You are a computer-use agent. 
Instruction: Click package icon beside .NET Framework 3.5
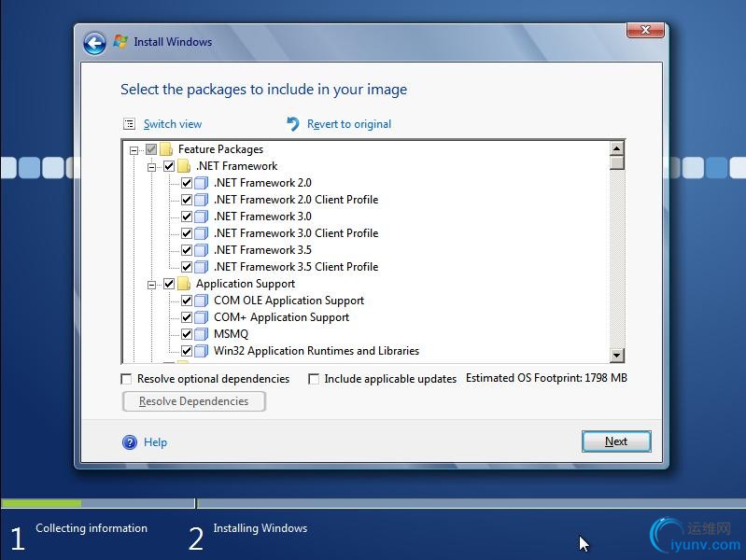202,250
